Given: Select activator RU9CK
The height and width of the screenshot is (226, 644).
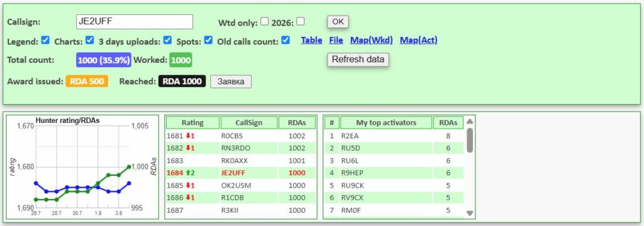Looking at the screenshot, I should click(352, 185).
